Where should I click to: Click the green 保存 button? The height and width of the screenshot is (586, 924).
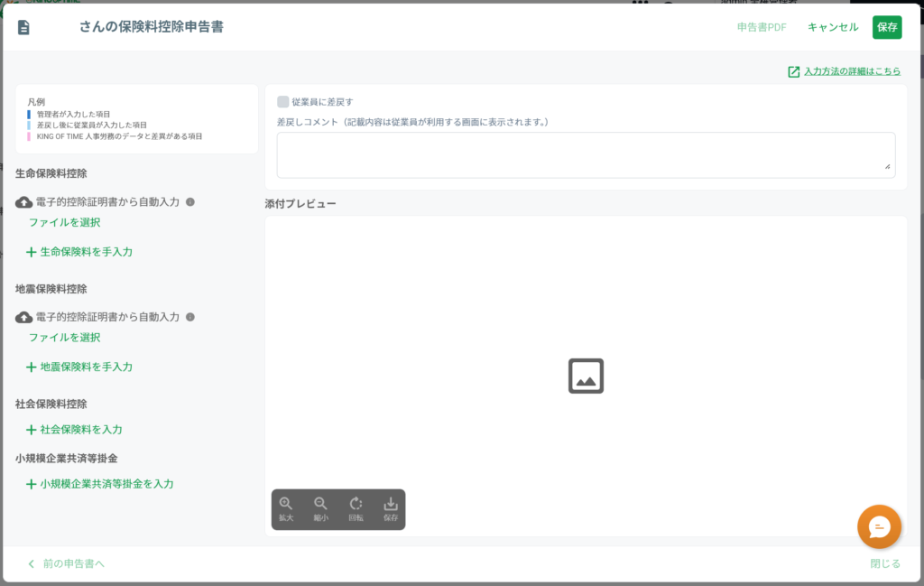coord(887,27)
